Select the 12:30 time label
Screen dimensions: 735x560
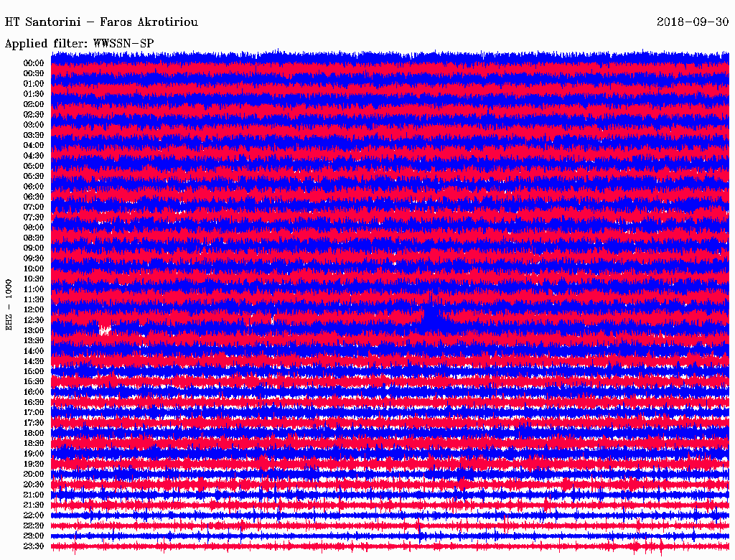[x=34, y=320]
